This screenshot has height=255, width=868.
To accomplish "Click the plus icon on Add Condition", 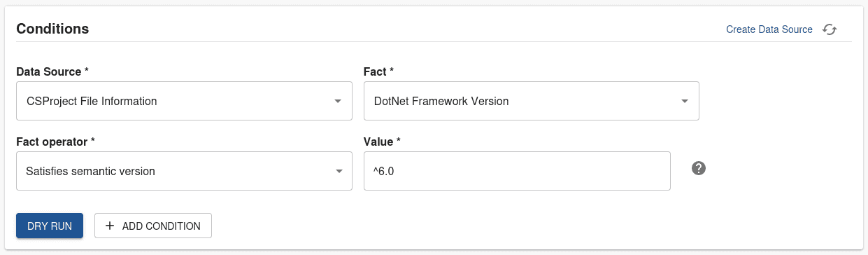I will pos(110,226).
